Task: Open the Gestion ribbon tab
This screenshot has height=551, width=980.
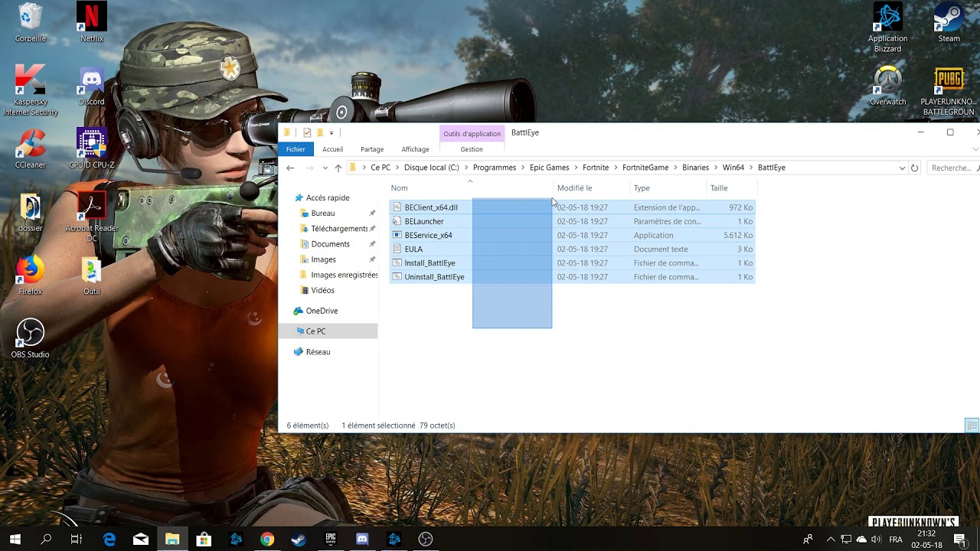Action: coord(472,149)
